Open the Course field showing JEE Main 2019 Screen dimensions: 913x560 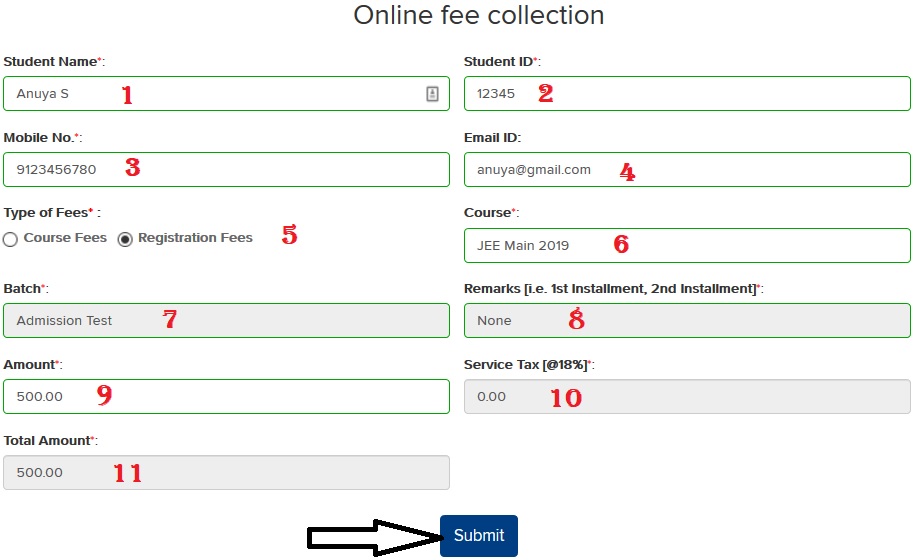(x=687, y=245)
